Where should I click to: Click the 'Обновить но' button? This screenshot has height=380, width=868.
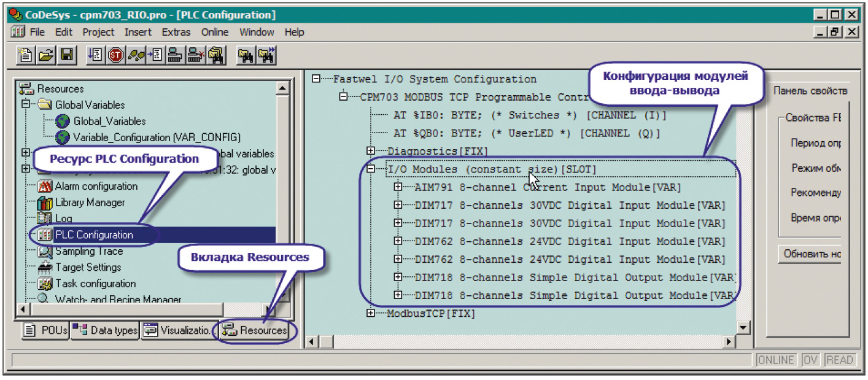809,254
